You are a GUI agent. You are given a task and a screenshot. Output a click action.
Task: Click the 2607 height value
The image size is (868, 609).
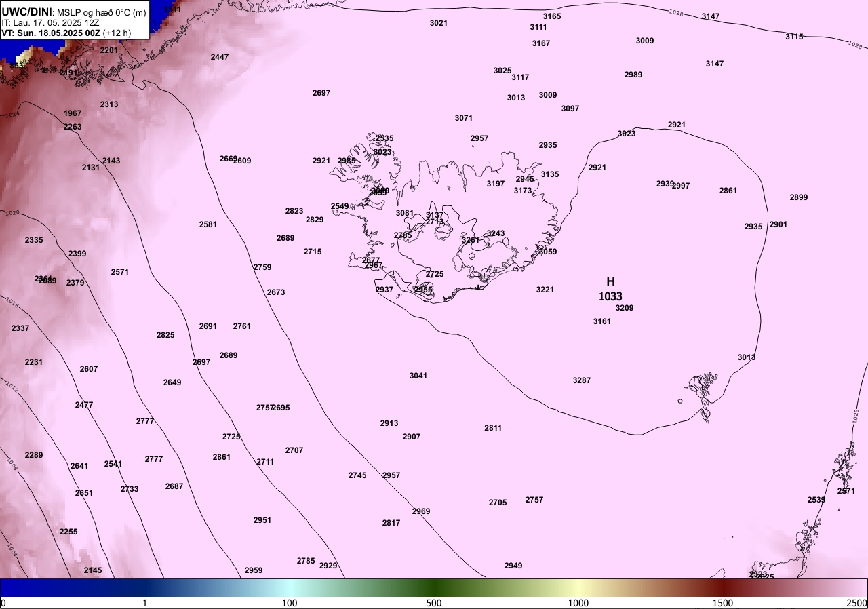coord(89,369)
